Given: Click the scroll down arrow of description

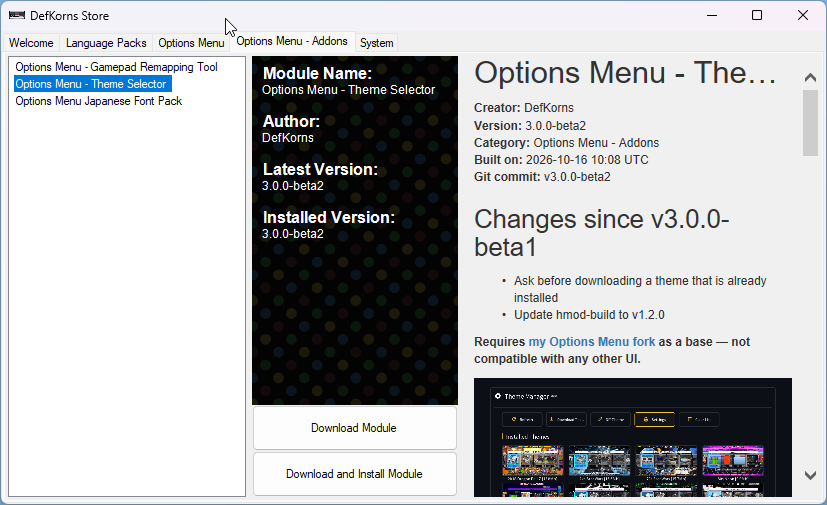Looking at the screenshot, I should [x=810, y=475].
